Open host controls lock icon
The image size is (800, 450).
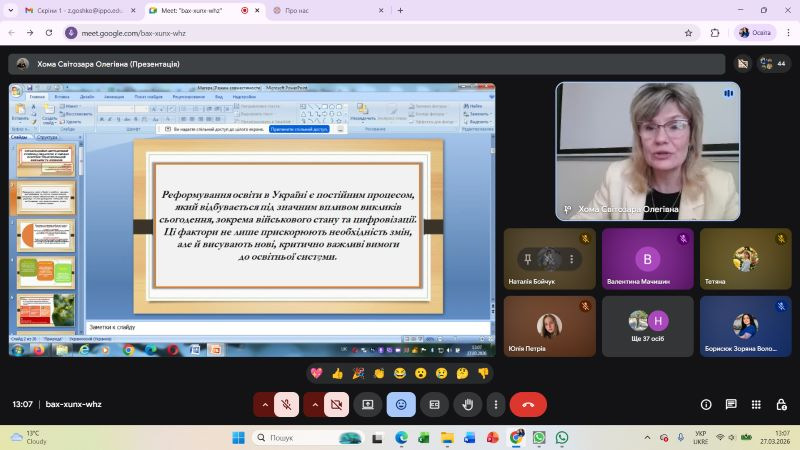click(x=781, y=405)
